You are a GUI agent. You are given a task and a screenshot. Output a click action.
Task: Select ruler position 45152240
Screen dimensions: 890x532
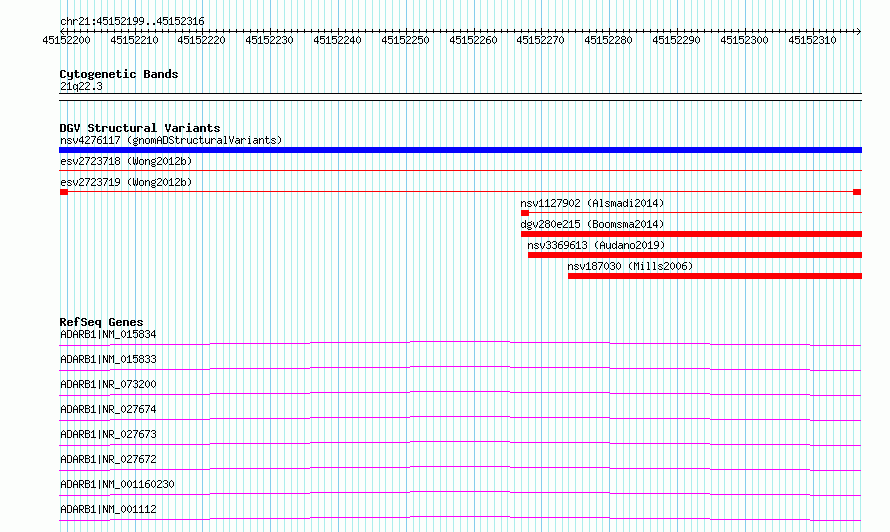pos(338,40)
